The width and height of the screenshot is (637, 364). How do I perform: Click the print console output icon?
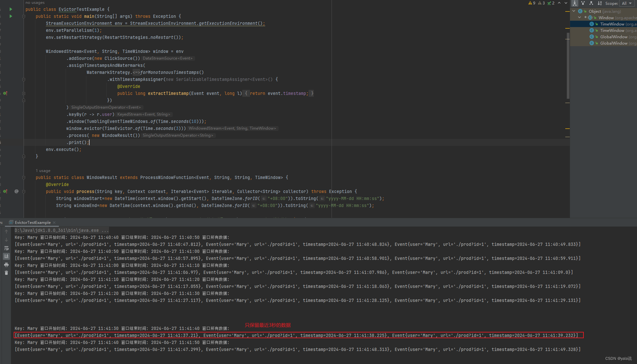click(6, 265)
